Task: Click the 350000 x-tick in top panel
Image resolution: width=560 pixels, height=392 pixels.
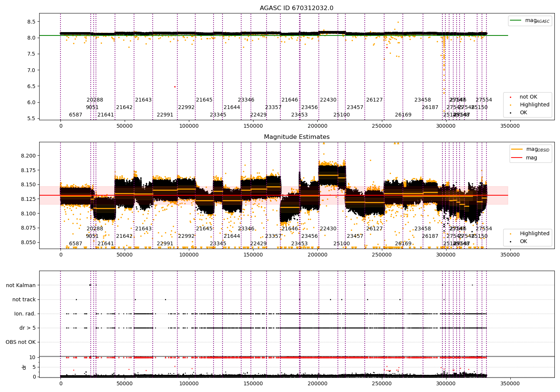Action: (510, 126)
